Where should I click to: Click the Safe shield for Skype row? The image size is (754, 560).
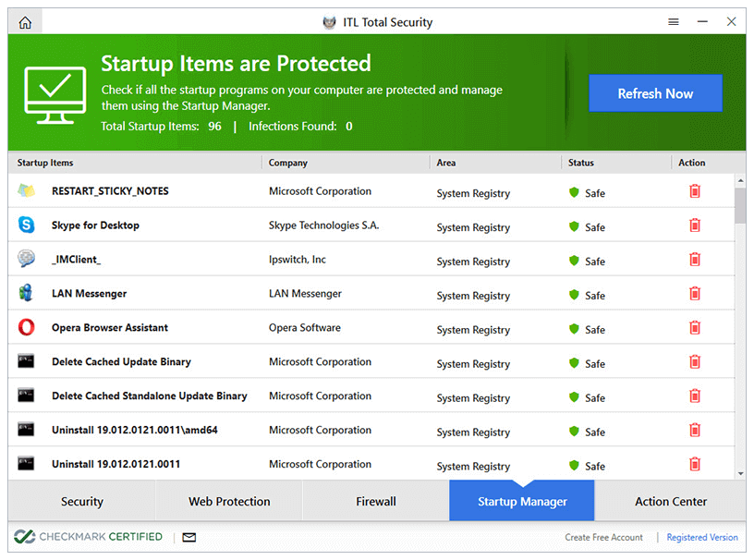[x=574, y=226]
